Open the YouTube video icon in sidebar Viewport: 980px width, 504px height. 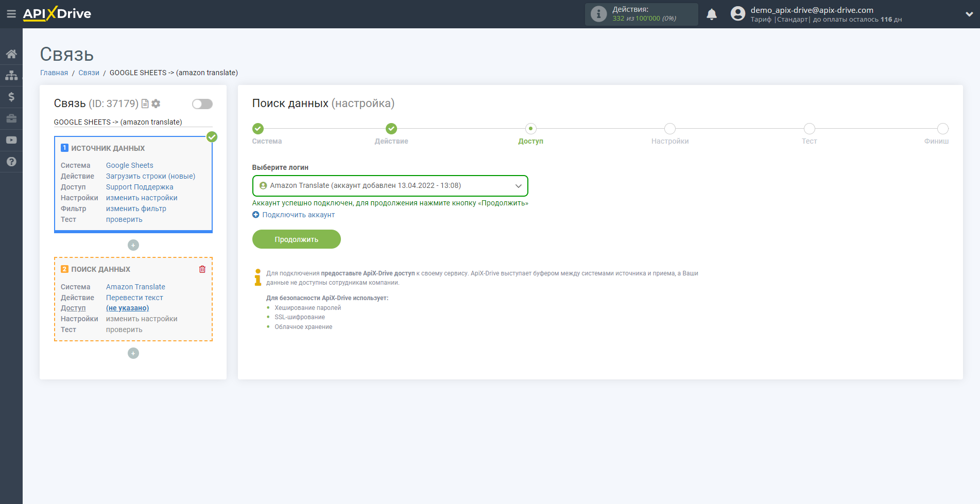pos(11,140)
